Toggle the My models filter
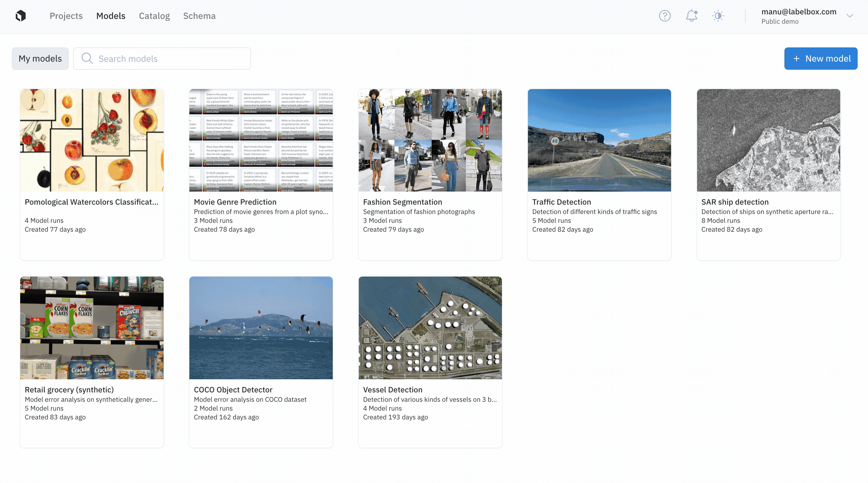 pyautogui.click(x=40, y=59)
